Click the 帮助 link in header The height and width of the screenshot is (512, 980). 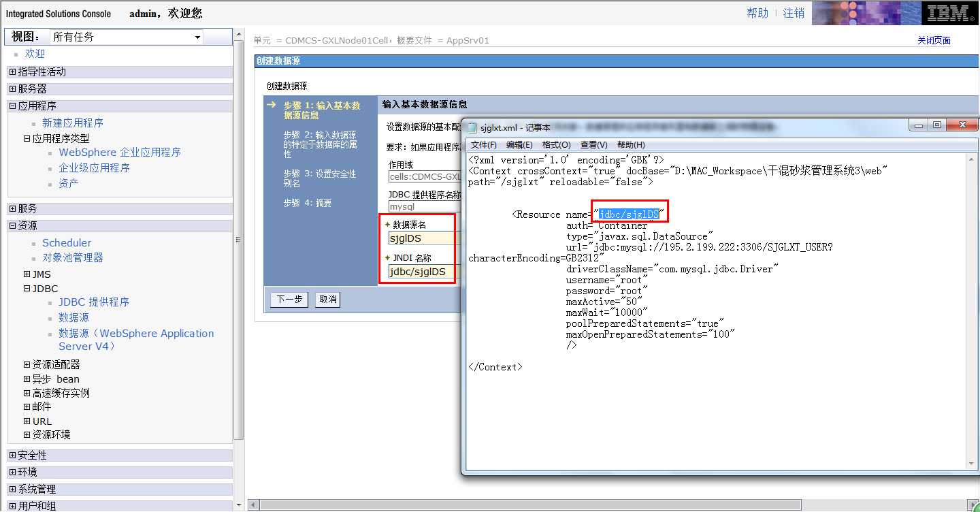pyautogui.click(x=757, y=13)
